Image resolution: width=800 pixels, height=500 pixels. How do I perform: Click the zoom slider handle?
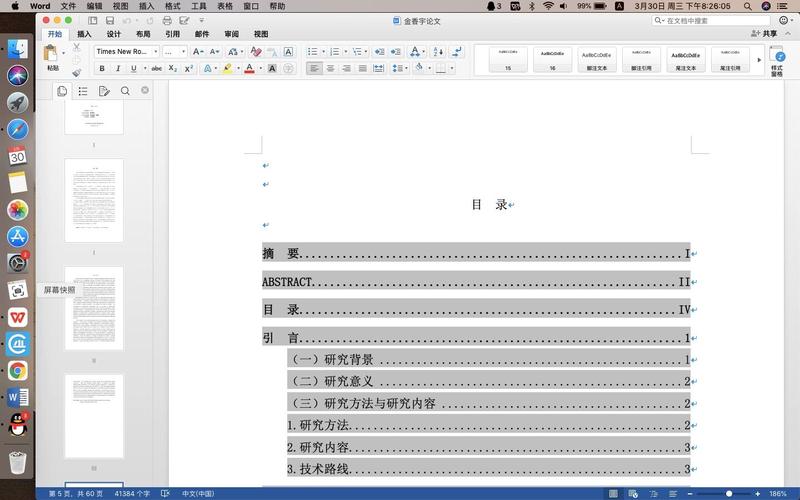pyautogui.click(x=729, y=494)
